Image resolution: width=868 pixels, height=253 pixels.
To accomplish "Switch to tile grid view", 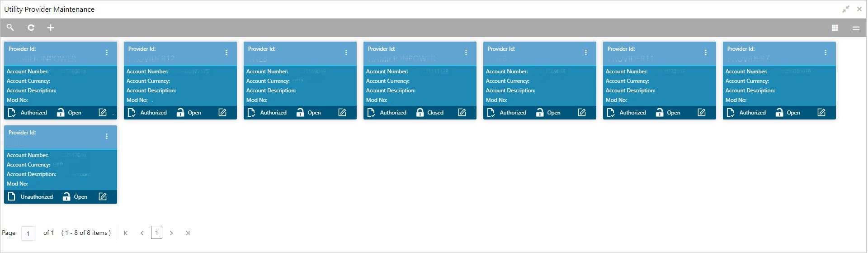I will point(835,28).
